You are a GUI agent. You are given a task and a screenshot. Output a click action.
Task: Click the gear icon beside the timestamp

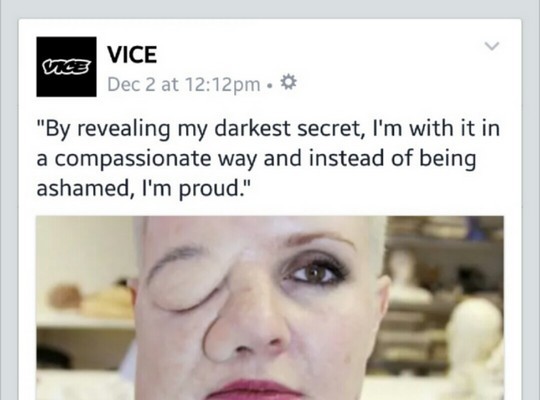tap(288, 83)
